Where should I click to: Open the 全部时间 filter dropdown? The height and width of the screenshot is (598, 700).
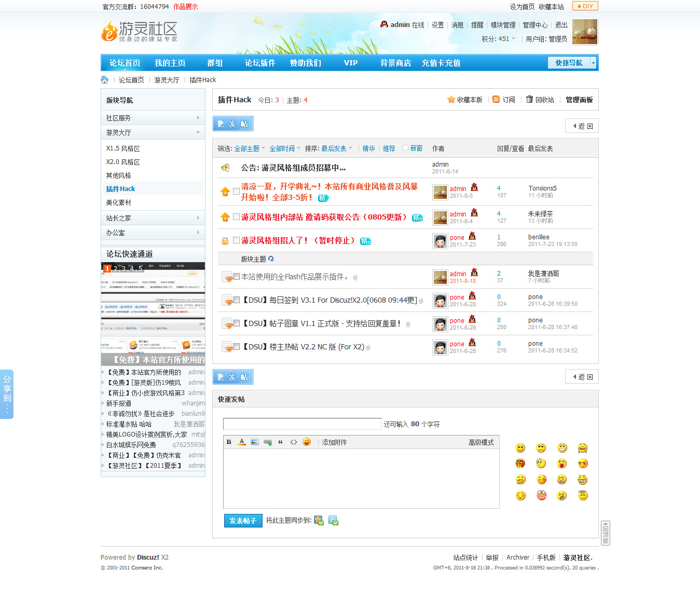pos(285,148)
